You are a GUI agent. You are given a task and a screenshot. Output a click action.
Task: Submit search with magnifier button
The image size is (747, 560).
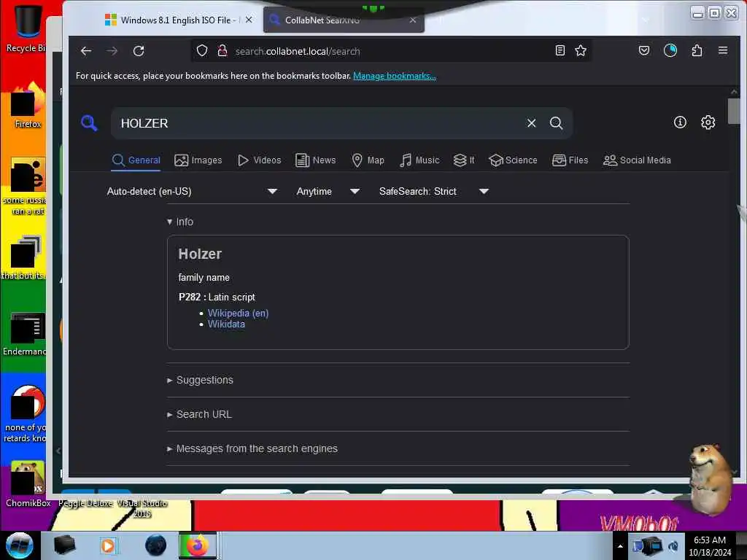[x=556, y=122]
